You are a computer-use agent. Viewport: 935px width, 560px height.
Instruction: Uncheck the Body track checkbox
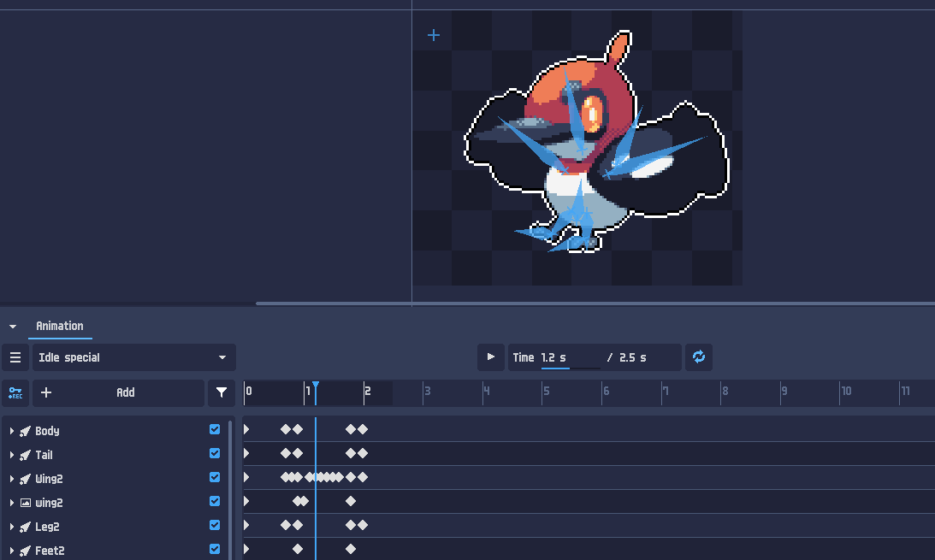click(x=215, y=429)
